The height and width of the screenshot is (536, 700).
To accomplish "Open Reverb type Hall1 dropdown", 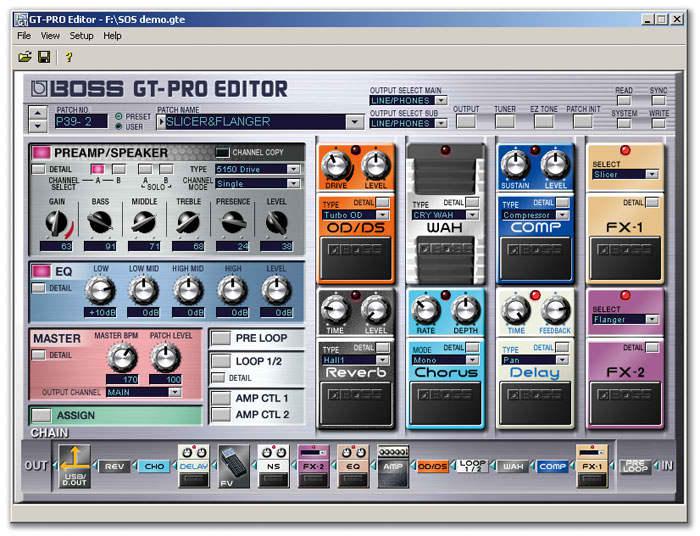I will tap(382, 360).
